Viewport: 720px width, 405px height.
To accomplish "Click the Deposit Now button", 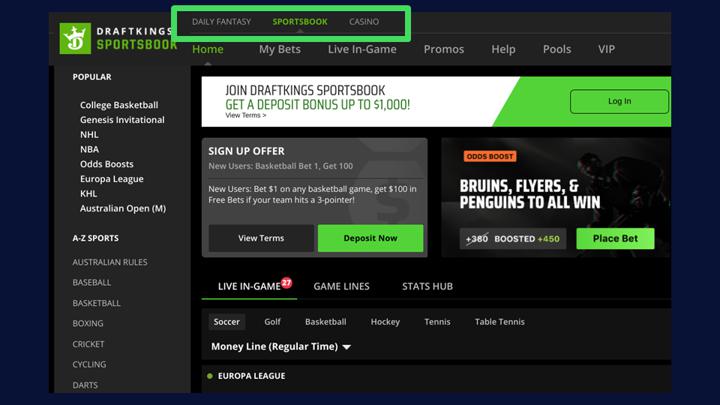I will (371, 238).
